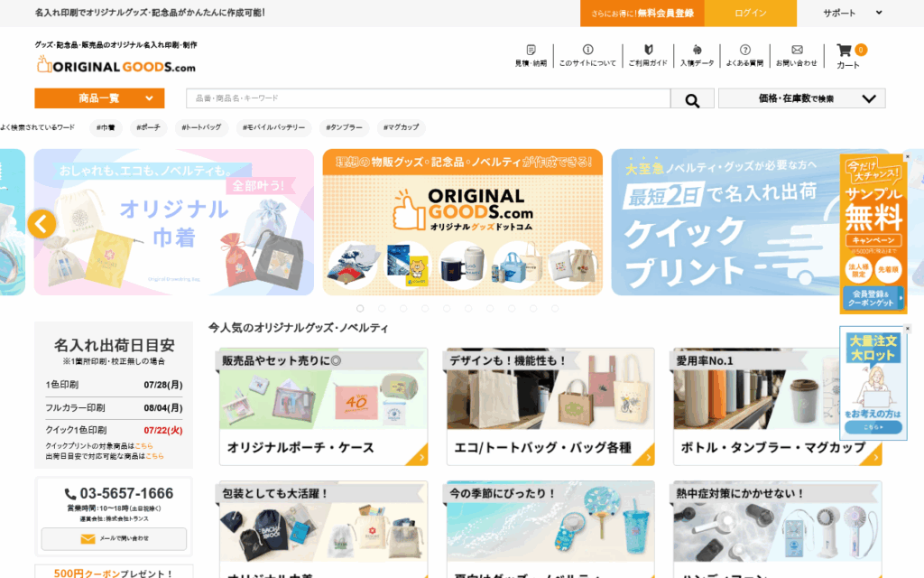Click こちら button on 大量注文 popup
This screenshot has width=924, height=578.
[x=873, y=427]
